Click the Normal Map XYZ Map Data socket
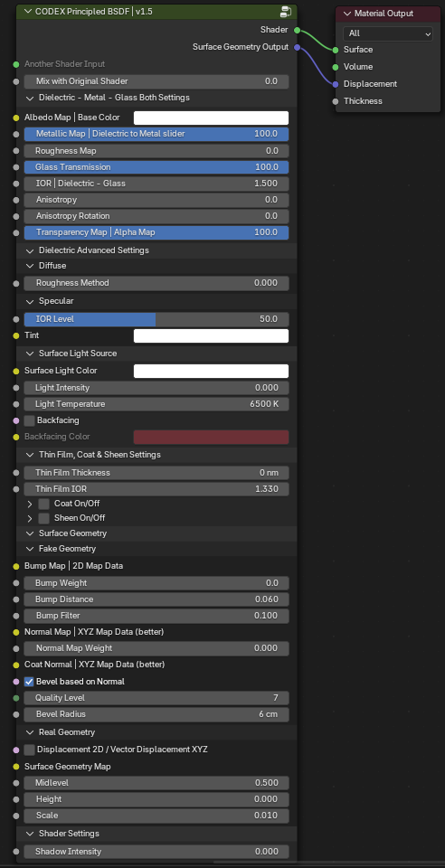This screenshot has height=868, width=445. pyautogui.click(x=16, y=632)
